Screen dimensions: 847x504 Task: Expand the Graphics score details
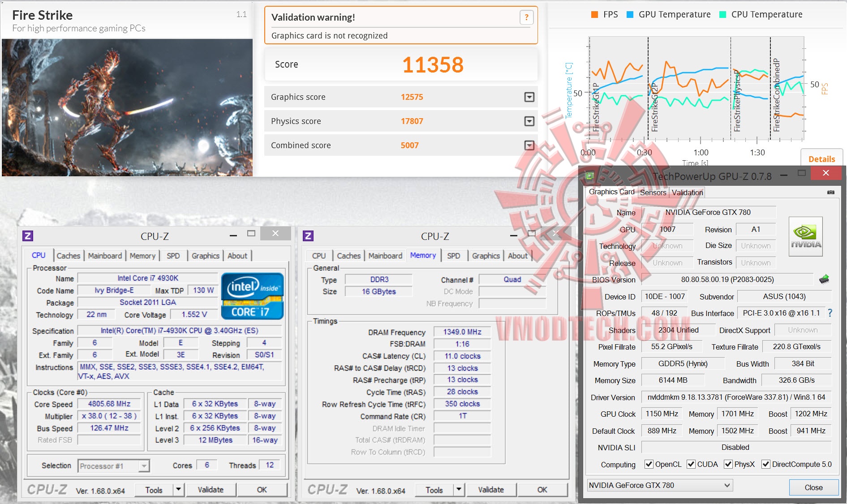click(529, 97)
